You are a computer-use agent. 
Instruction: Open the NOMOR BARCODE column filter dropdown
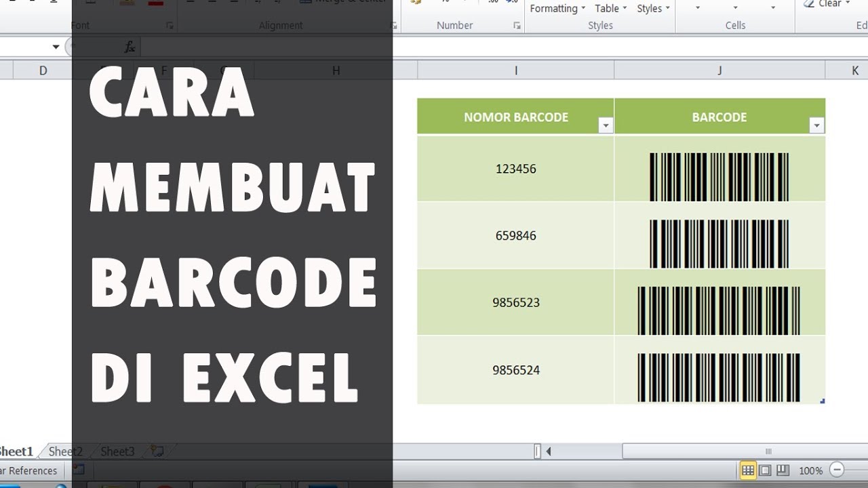point(606,125)
